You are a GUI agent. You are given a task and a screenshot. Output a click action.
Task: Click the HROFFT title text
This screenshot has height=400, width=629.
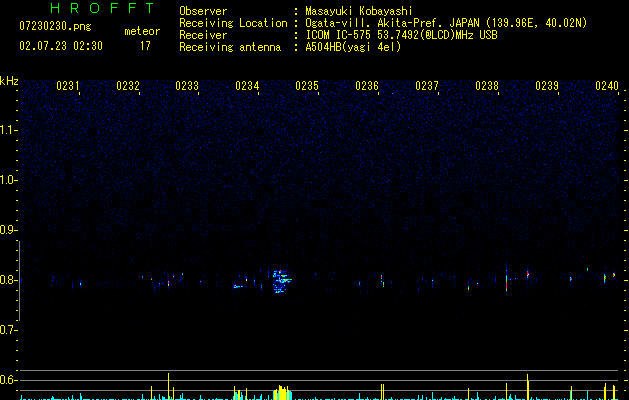(x=102, y=8)
